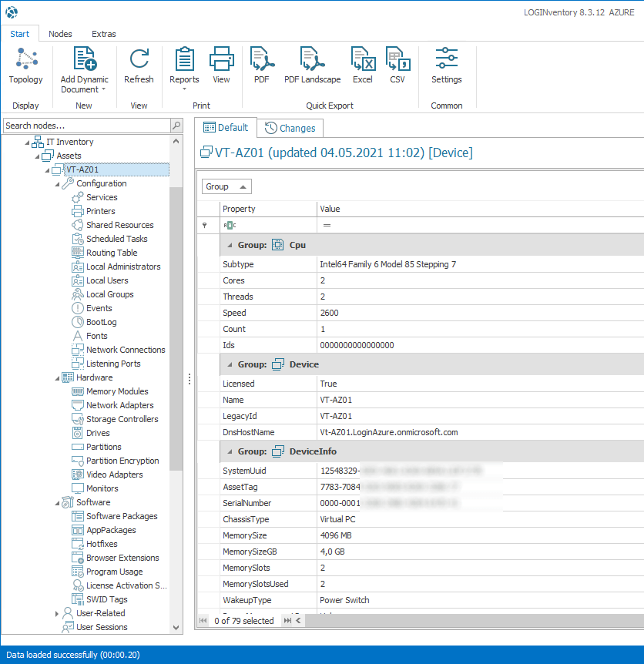
Task: Export the data to Excel
Action: (362, 65)
